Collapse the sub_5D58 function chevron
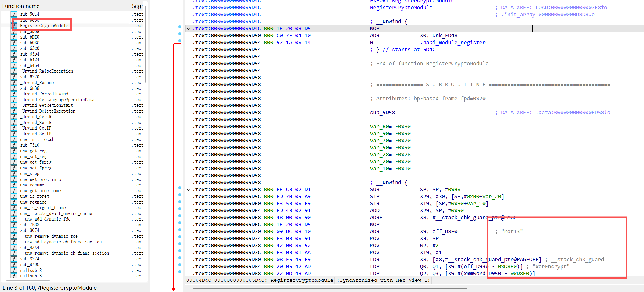The width and height of the screenshot is (644, 292). click(x=189, y=190)
